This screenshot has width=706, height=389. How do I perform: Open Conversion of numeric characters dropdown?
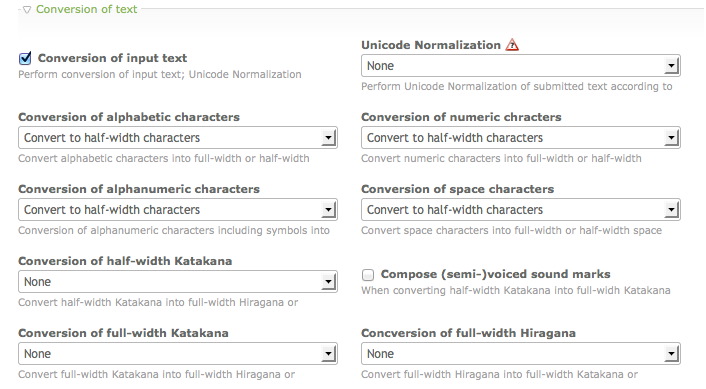pos(520,138)
